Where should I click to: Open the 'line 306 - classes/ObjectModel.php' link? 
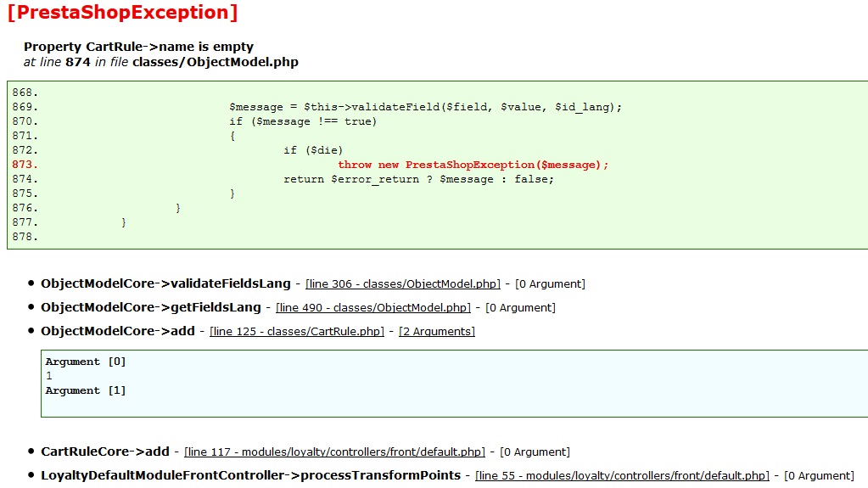click(x=402, y=283)
